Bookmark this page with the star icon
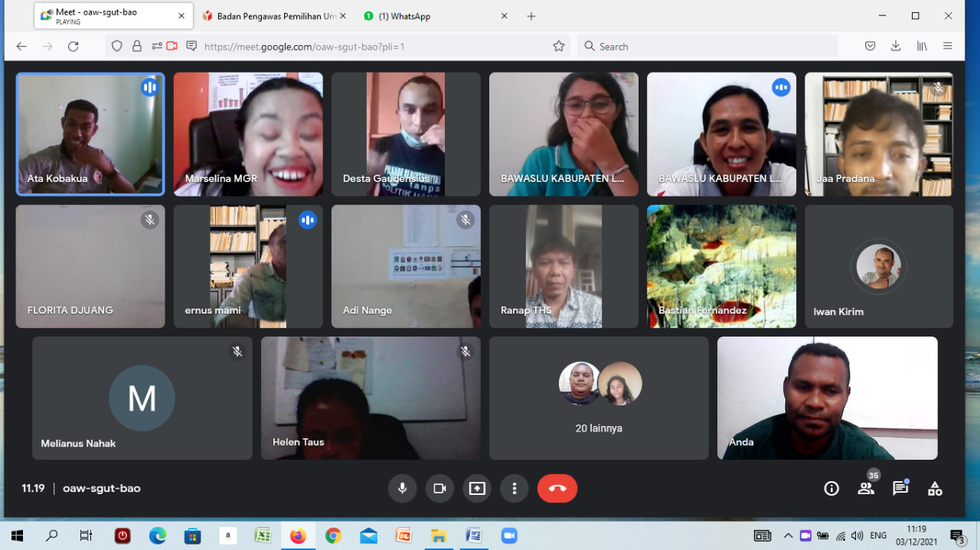Viewport: 980px width, 550px height. tap(559, 46)
